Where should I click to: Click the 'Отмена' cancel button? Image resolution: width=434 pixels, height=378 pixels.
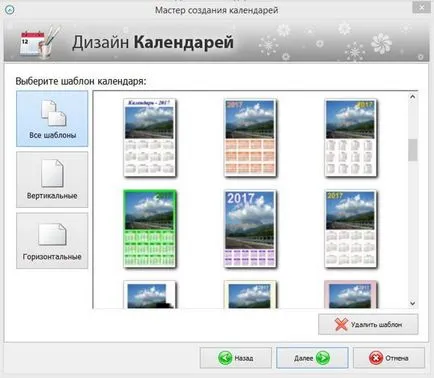[x=389, y=358]
